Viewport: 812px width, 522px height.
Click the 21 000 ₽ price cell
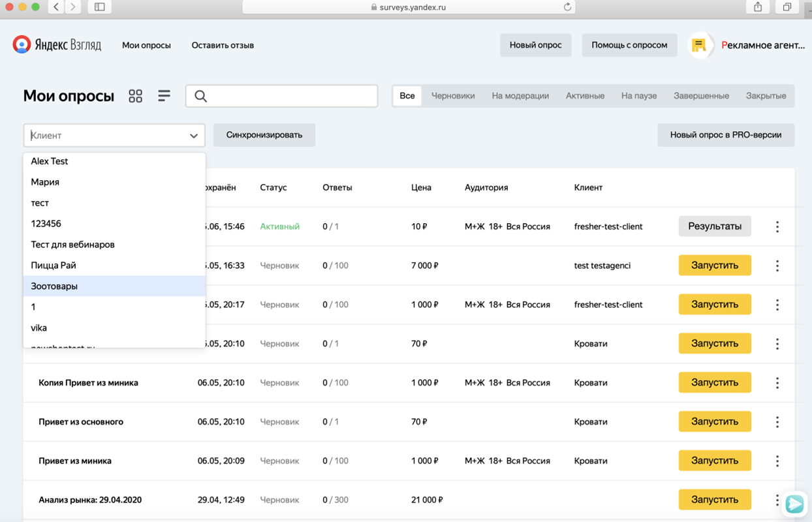coord(427,500)
